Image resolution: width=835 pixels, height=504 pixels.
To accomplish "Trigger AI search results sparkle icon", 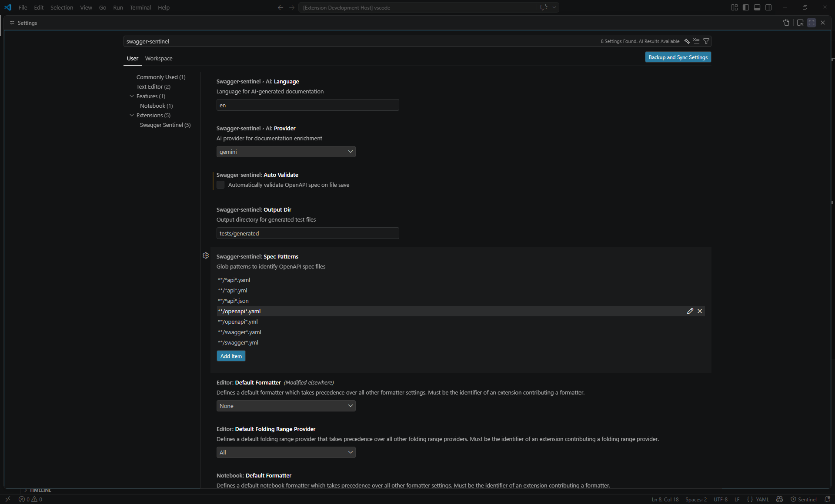I will point(687,41).
